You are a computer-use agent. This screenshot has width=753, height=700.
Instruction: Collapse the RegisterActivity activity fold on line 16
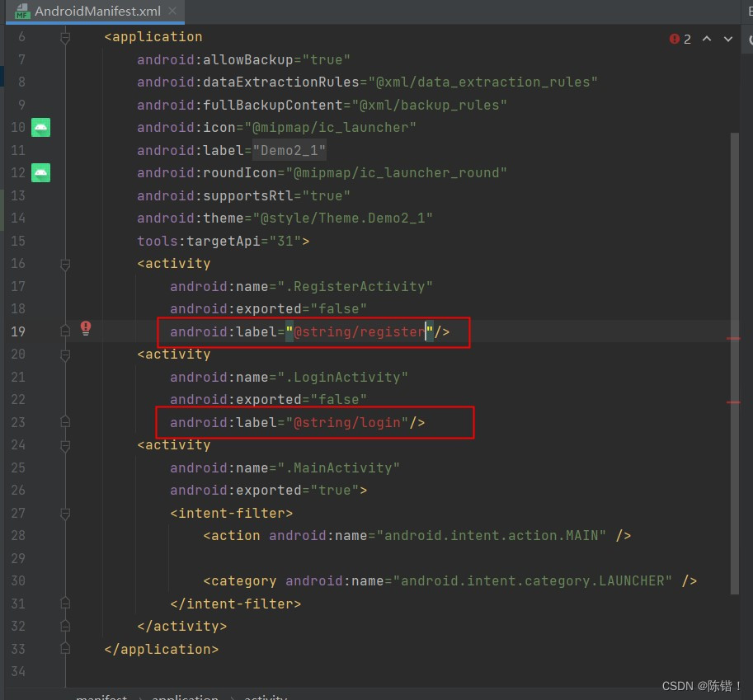[x=65, y=264]
